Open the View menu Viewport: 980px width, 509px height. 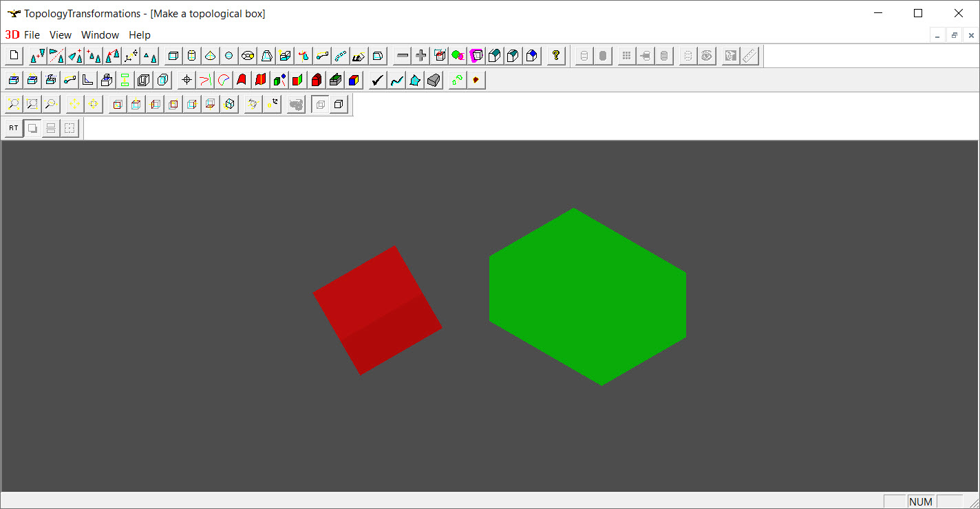pos(61,34)
